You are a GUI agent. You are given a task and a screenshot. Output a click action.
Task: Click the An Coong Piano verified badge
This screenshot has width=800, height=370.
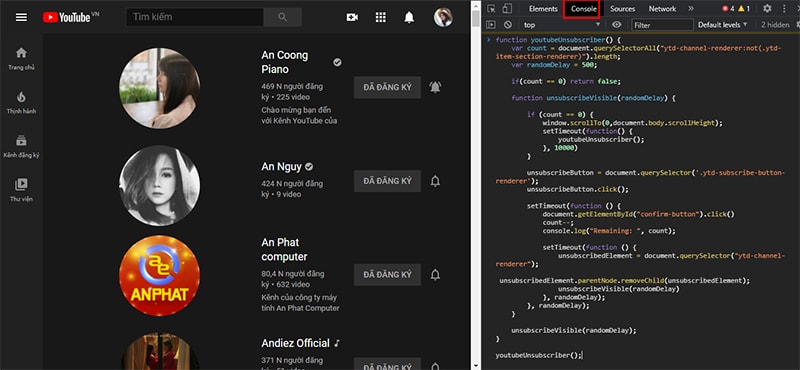tap(337, 62)
